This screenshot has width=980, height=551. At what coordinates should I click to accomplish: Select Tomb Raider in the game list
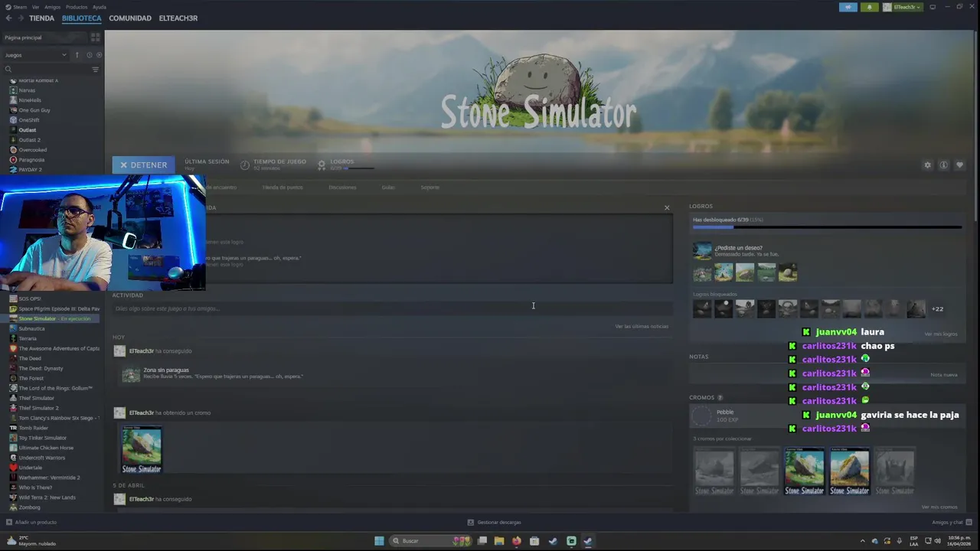[33, 428]
